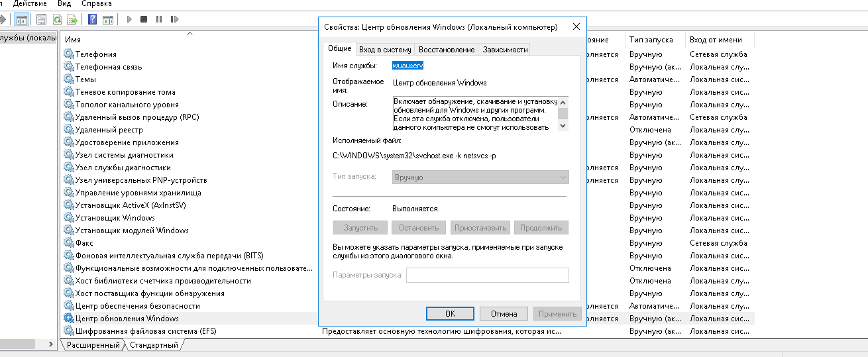Click the gear icon of Шифрованная файловая система (EFS)

point(69,331)
